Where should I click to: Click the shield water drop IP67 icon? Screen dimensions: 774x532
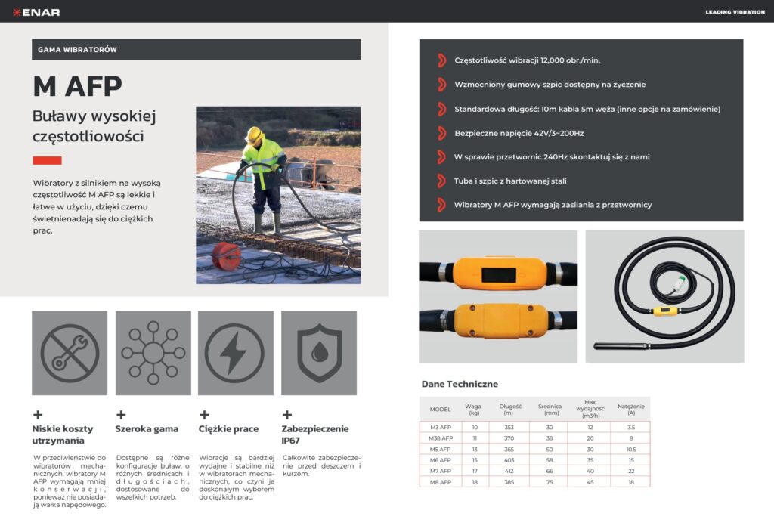point(318,353)
